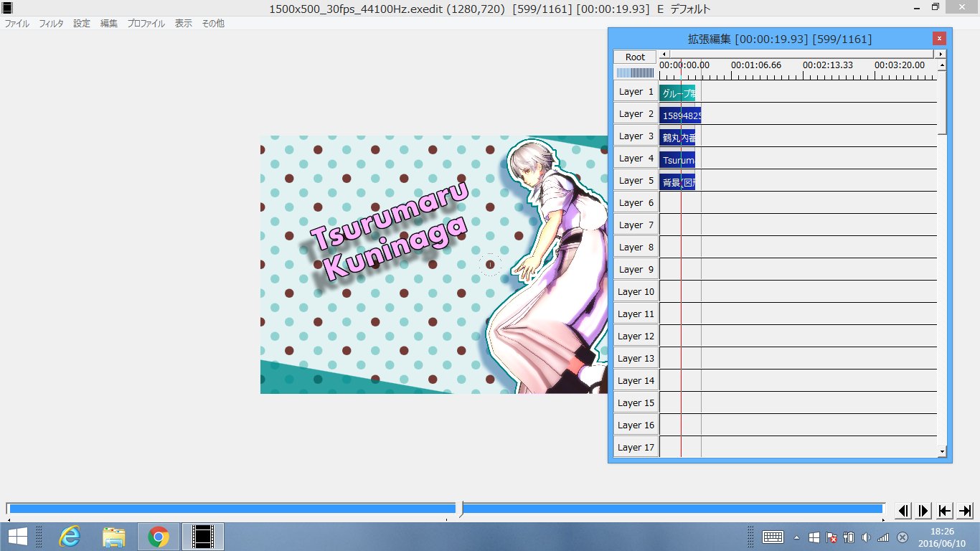Open the ファイル menu
Screen dimensions: 980x551
click(x=17, y=24)
